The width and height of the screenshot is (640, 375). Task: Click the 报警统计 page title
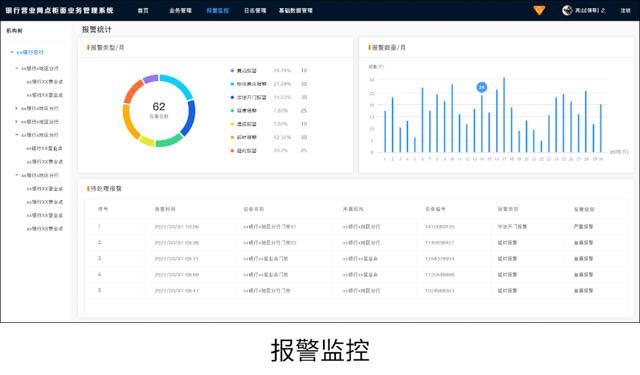point(97,29)
